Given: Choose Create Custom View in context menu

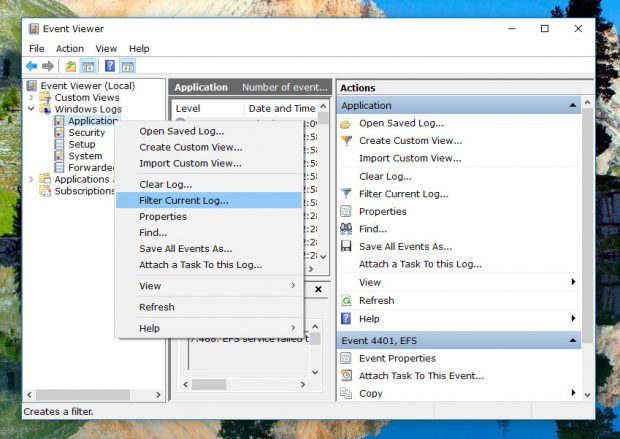Looking at the screenshot, I should pos(209,147).
